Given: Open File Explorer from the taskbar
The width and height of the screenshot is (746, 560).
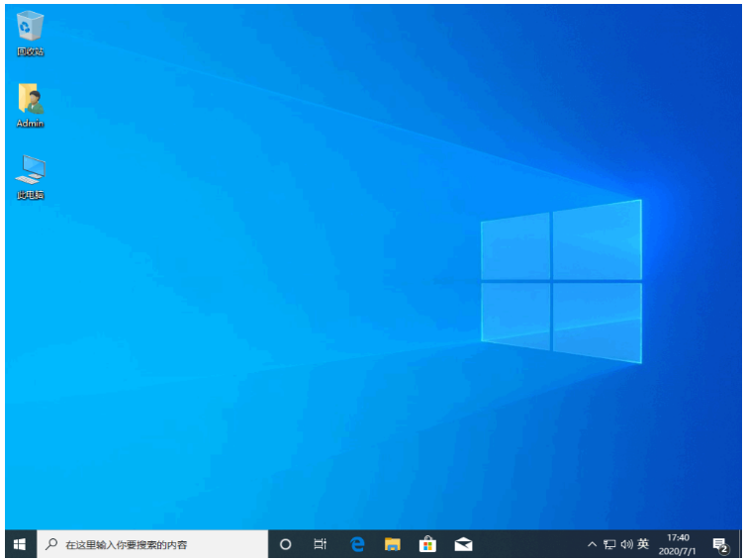Looking at the screenshot, I should click(393, 544).
